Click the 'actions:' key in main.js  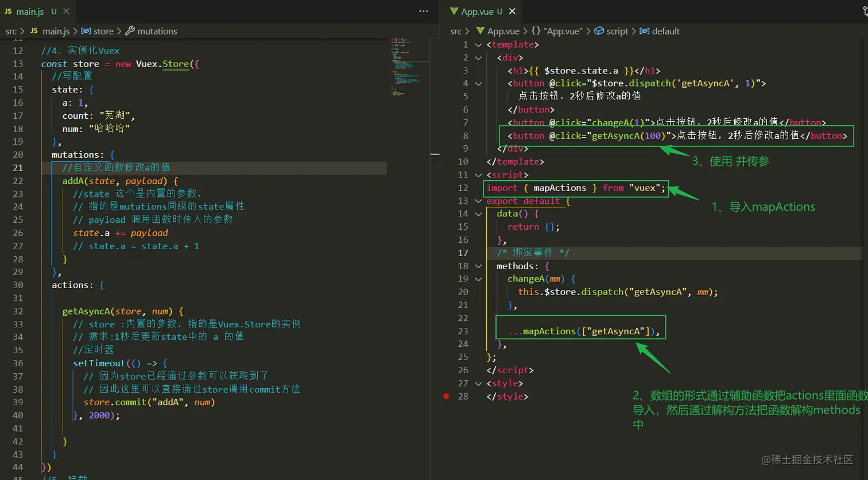pyautogui.click(x=73, y=285)
